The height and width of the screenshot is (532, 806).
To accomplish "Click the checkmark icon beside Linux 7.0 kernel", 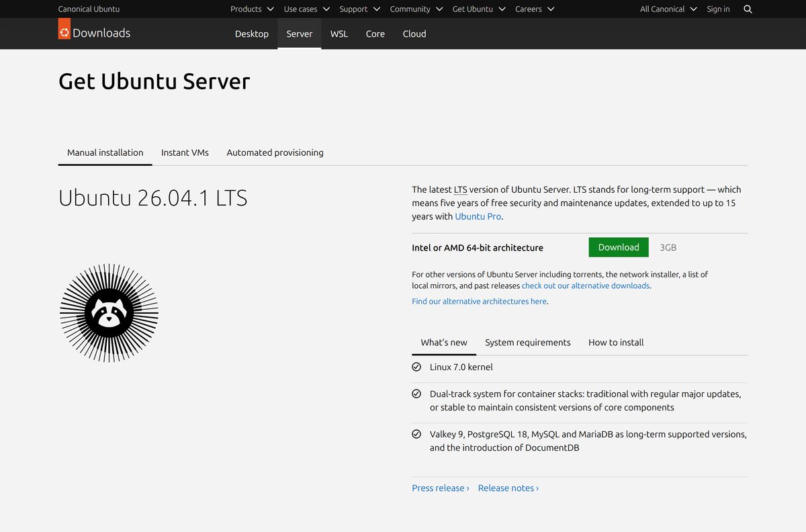I will click(x=416, y=367).
